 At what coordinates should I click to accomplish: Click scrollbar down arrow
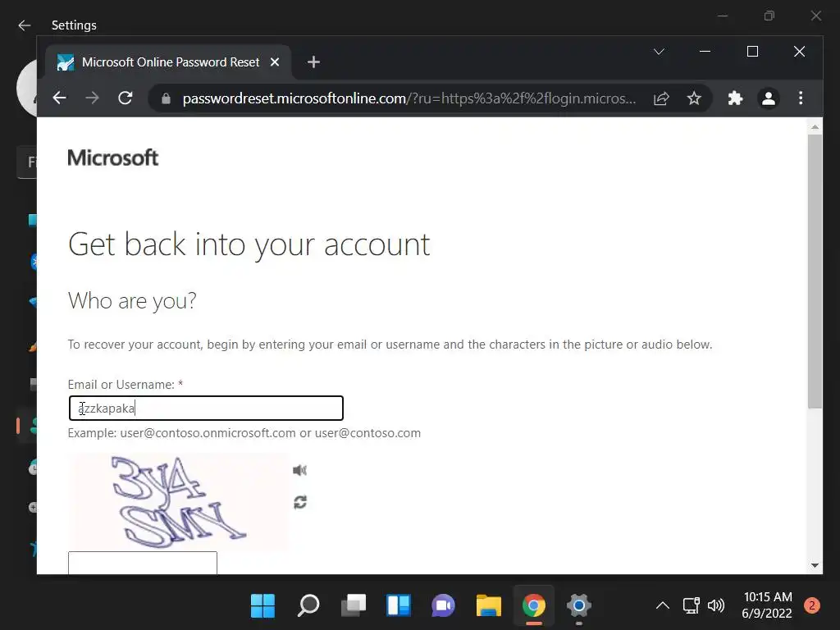coord(815,565)
